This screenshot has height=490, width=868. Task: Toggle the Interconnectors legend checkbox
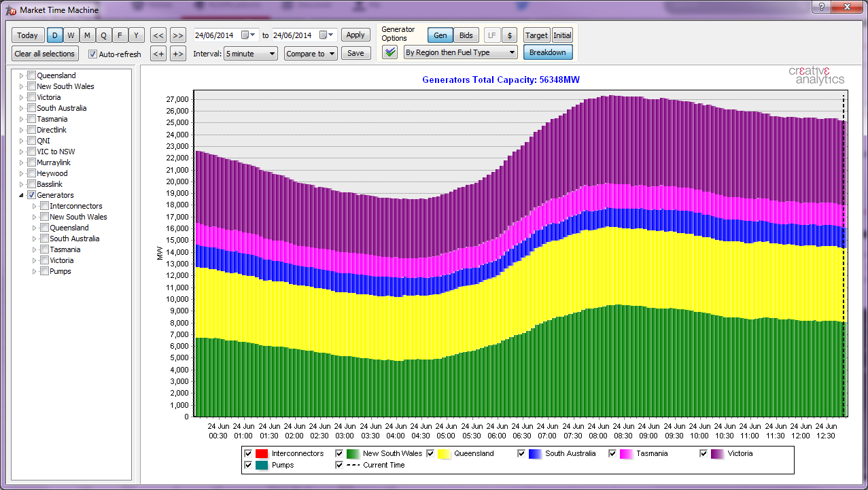[248, 453]
